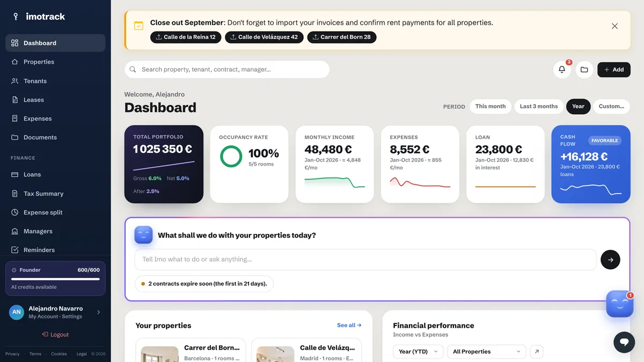Click the Expense split pie icon
The width and height of the screenshot is (644, 362).
(14, 212)
